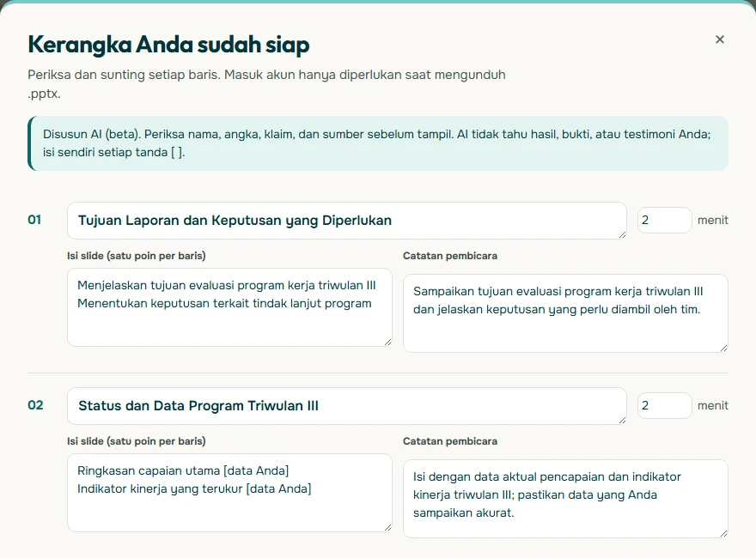This screenshot has width=756, height=558.
Task: Click the 'menit' label beside slide 01
Action: tap(712, 221)
